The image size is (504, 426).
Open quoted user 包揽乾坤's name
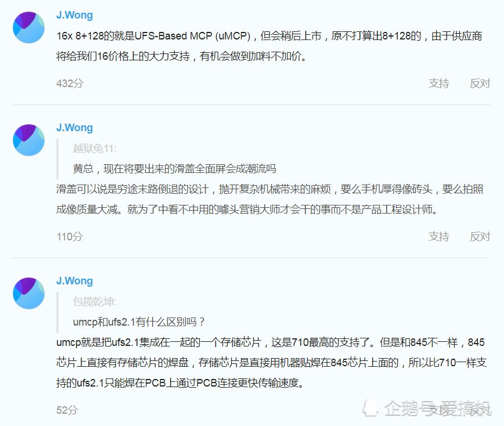click(x=94, y=302)
